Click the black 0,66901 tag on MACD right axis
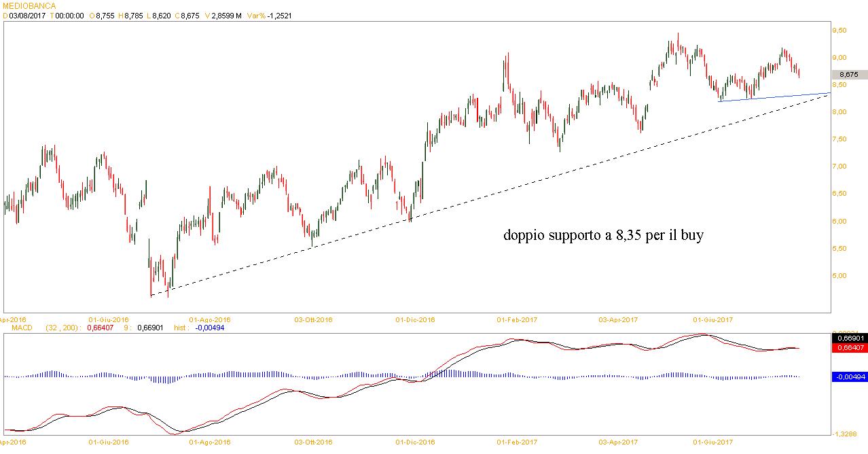Image resolution: width=868 pixels, height=454 pixels. pos(849,338)
